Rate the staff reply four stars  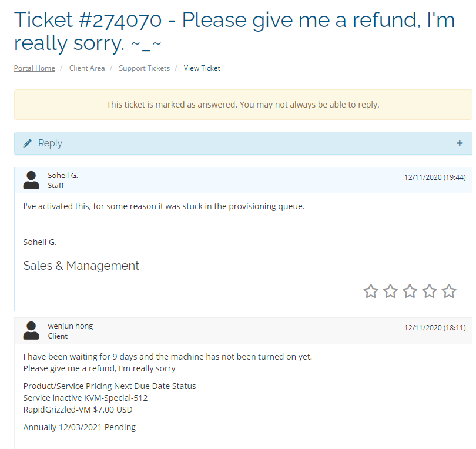[430, 291]
